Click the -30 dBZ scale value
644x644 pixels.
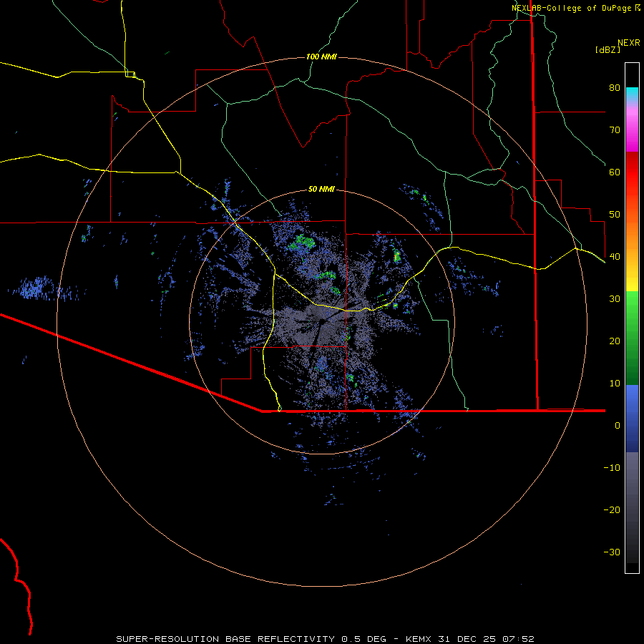(x=612, y=552)
